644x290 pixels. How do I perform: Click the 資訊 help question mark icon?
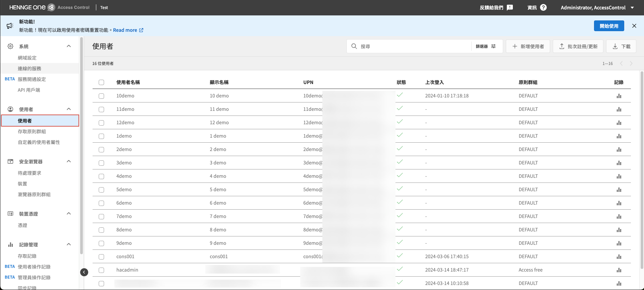point(543,7)
